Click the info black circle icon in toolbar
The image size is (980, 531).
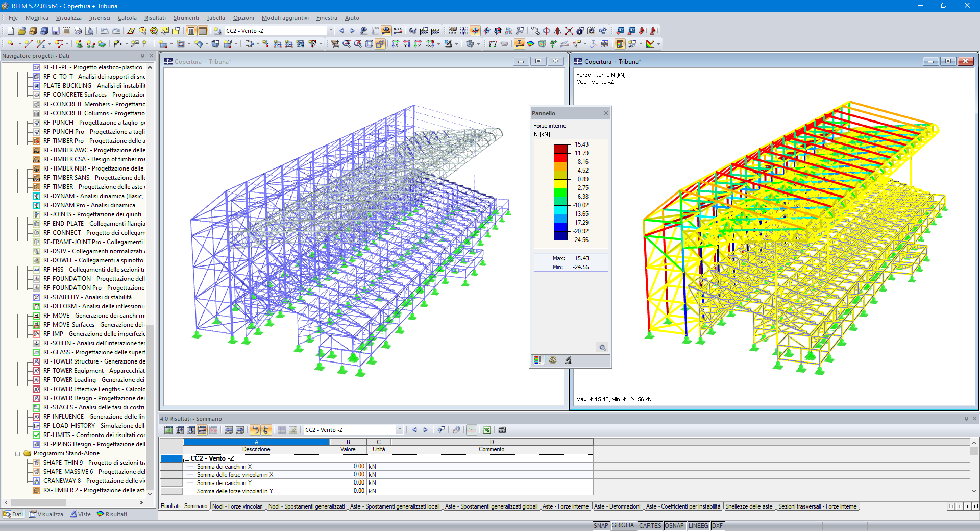(x=580, y=31)
